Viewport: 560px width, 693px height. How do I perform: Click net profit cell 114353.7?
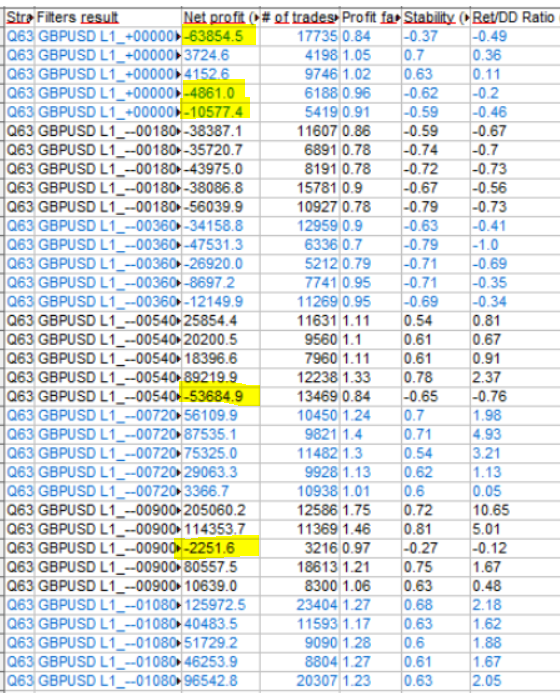point(220,529)
